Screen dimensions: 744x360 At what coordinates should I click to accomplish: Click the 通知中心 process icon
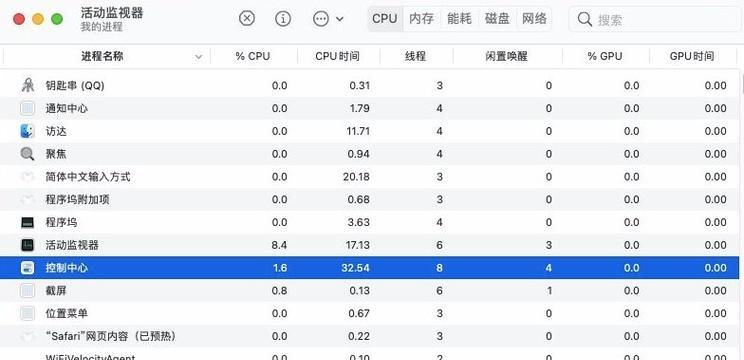[28, 108]
